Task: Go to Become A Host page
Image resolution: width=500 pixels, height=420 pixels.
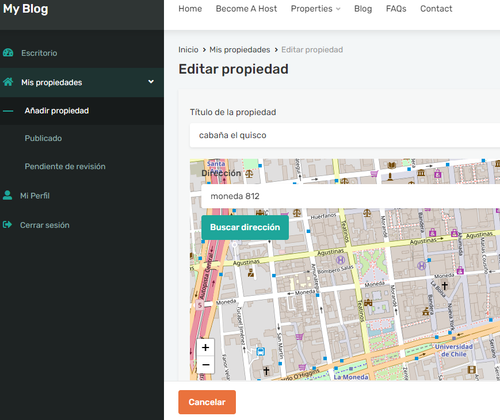Action: tap(246, 9)
